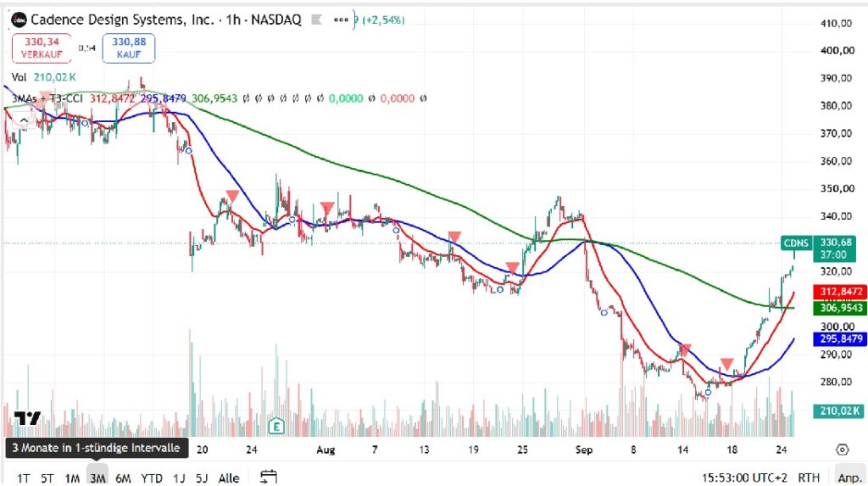The width and height of the screenshot is (868, 486).
Task: Click the 15:53:00 UTC+2 timezone button
Action: tap(744, 478)
